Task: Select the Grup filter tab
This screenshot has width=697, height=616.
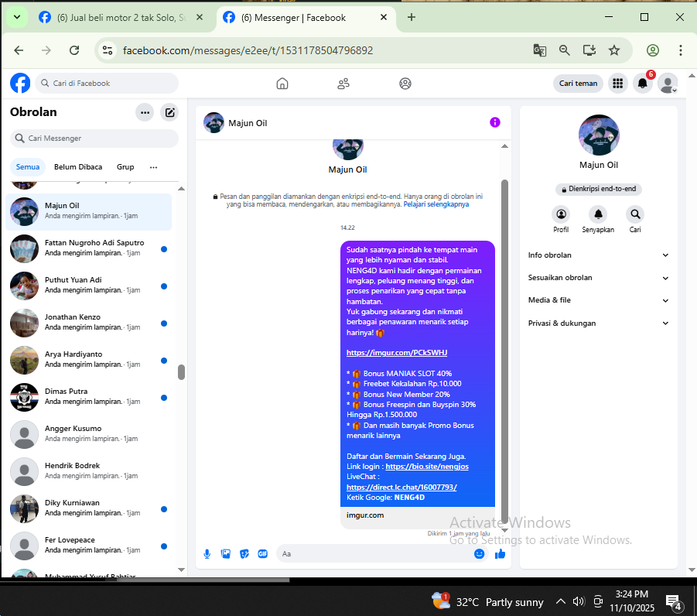Action: point(125,167)
